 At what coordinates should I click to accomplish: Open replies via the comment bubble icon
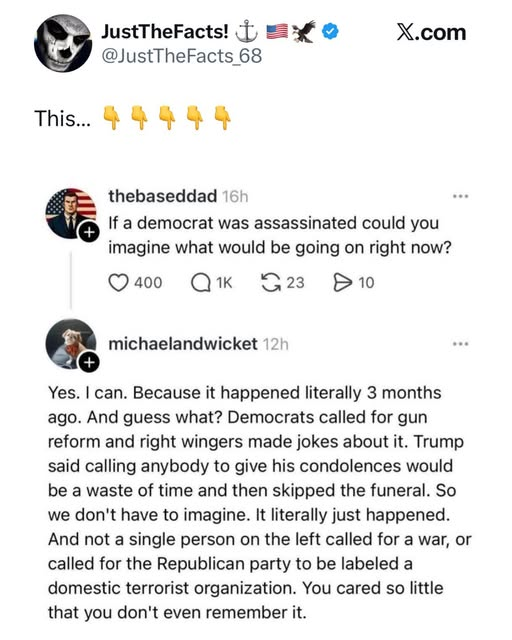(x=200, y=282)
